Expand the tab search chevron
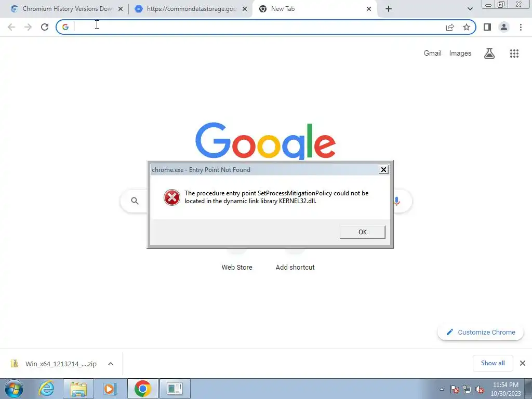Image resolution: width=532 pixels, height=399 pixels. (x=470, y=9)
